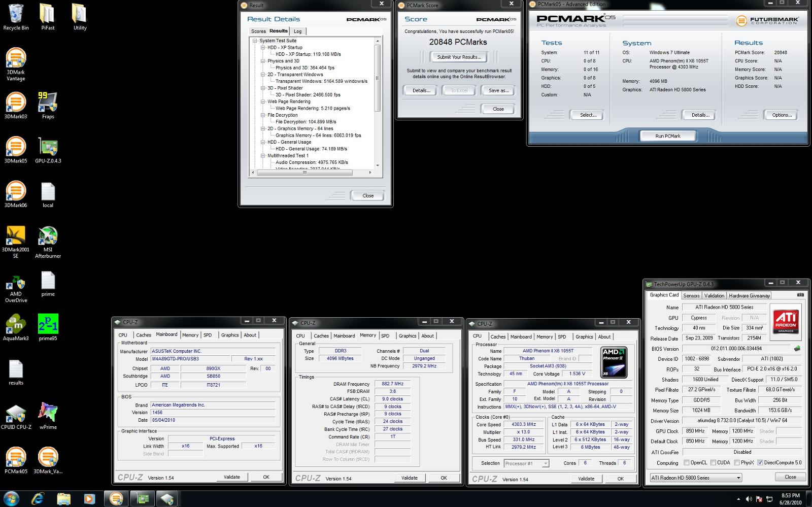Select the 3DMark_Va... desktop shortcut
This screenshot has height=507, width=812.
[x=48, y=461]
